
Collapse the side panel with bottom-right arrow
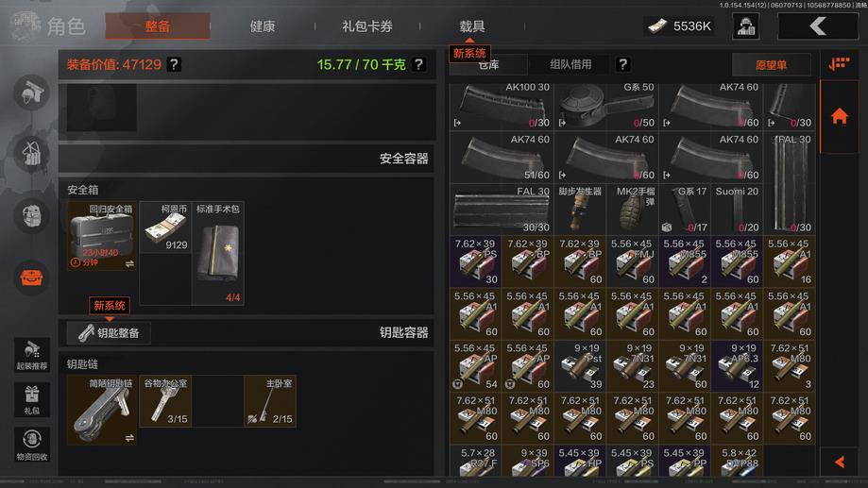coord(840,462)
